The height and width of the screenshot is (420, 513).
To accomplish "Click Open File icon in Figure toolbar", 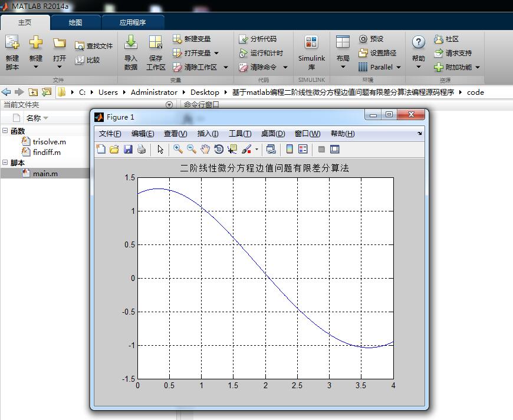I will point(114,150).
